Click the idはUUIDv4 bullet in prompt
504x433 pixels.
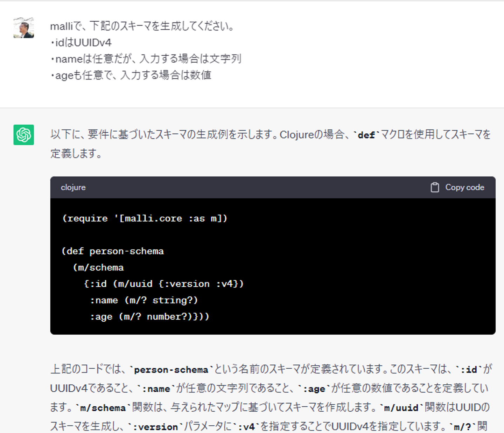81,43
